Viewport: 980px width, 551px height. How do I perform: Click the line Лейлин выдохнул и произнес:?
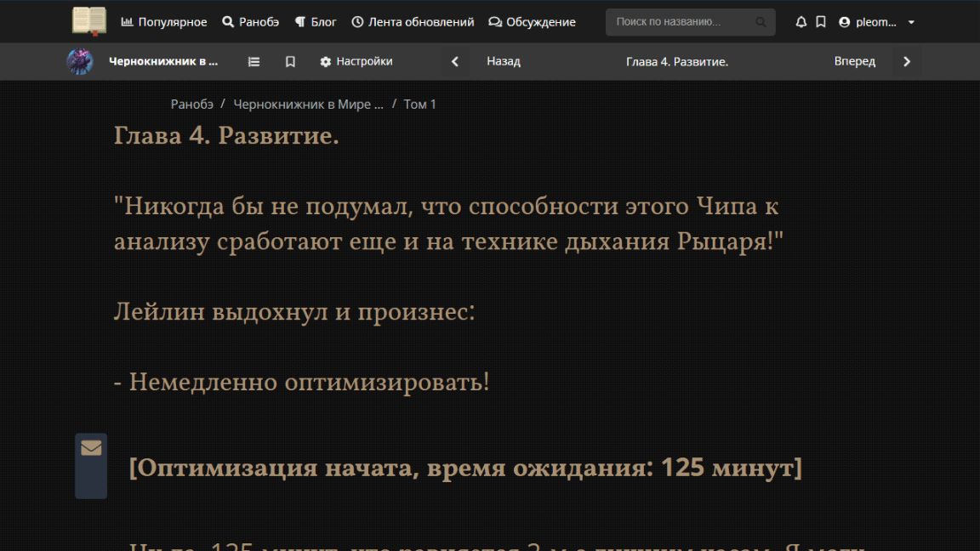point(294,311)
